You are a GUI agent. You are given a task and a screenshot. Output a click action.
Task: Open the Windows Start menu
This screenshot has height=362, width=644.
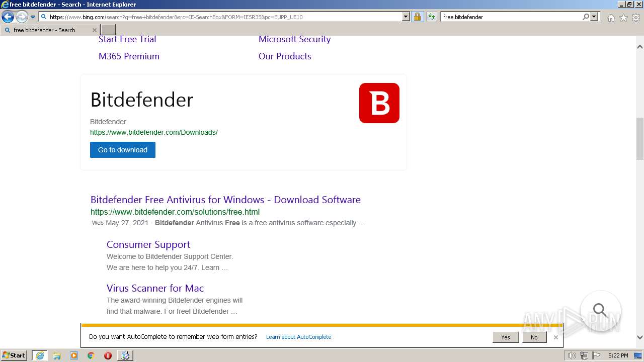pos(14,355)
